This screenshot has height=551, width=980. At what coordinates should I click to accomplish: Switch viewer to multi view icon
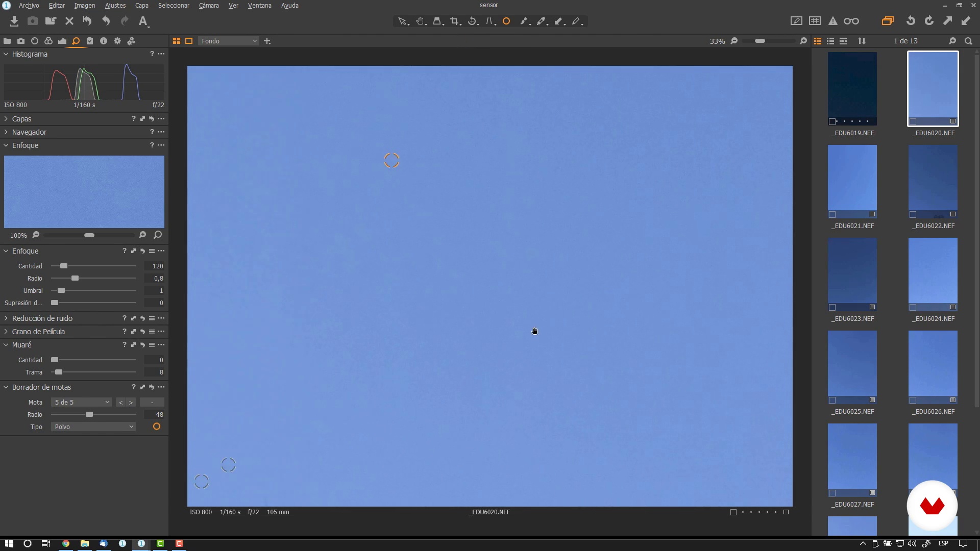coord(177,41)
